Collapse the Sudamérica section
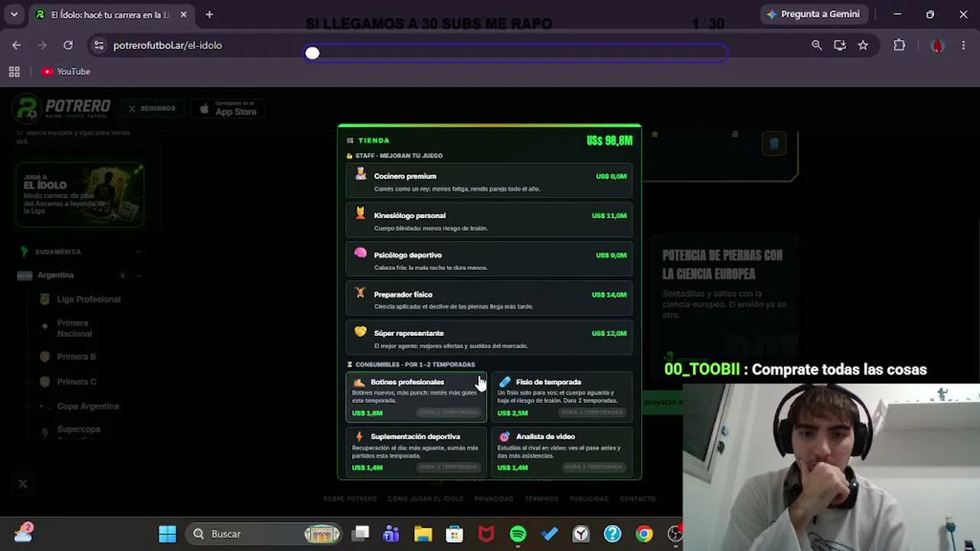This screenshot has width=980, height=551. click(138, 252)
